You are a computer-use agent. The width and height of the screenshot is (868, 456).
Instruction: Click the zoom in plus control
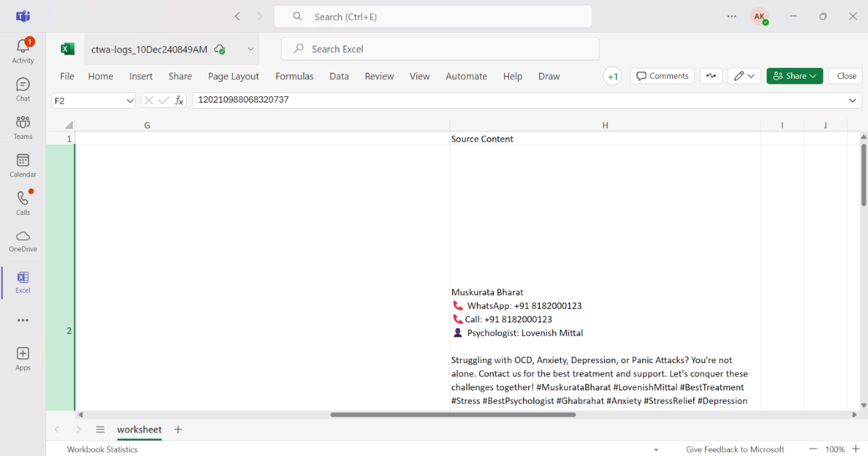point(855,449)
